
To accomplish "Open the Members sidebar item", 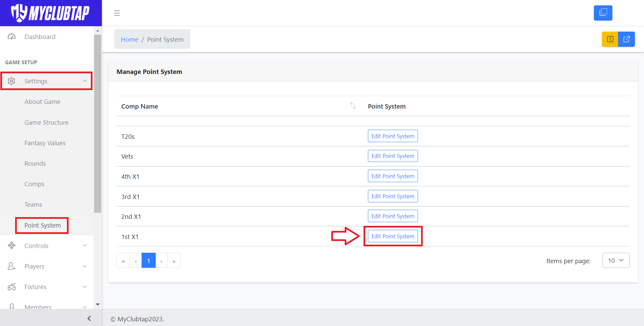I will [x=38, y=307].
